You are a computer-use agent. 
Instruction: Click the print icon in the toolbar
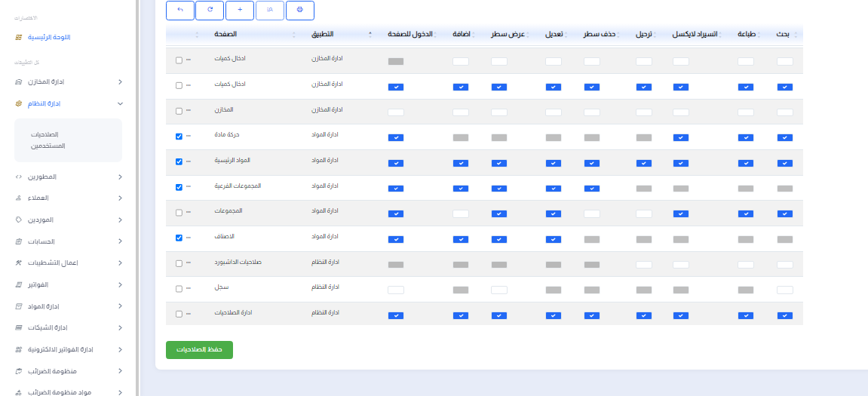(300, 10)
